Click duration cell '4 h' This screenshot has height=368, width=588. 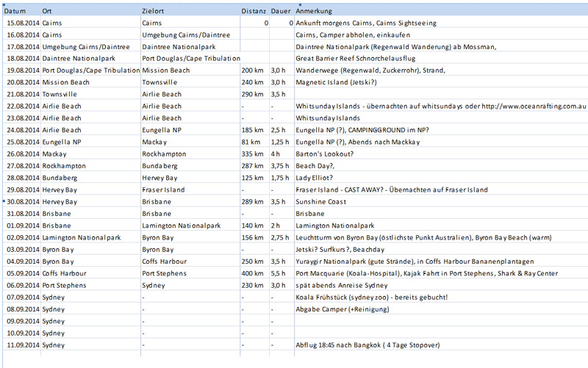[275, 154]
